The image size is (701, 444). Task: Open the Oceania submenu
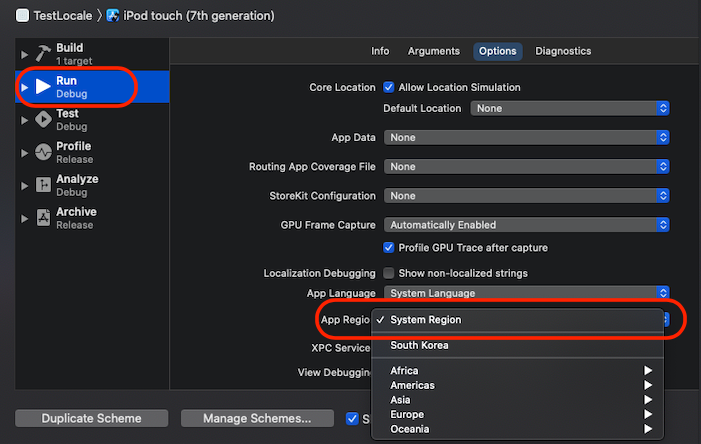(x=517, y=429)
